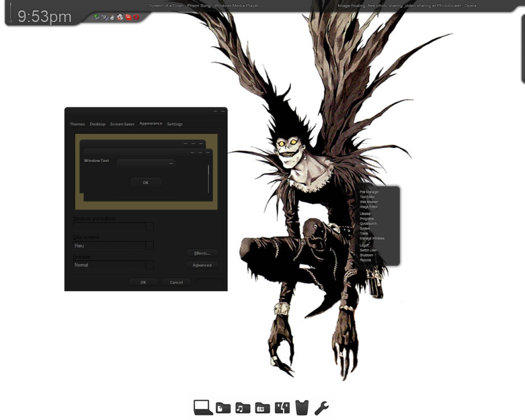This screenshot has height=420, width=525.
Task: Click the panda tray icon
Action: click(120, 17)
